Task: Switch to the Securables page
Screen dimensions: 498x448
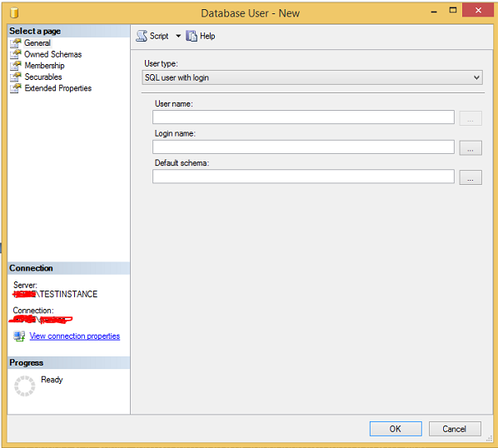Action: 43,77
